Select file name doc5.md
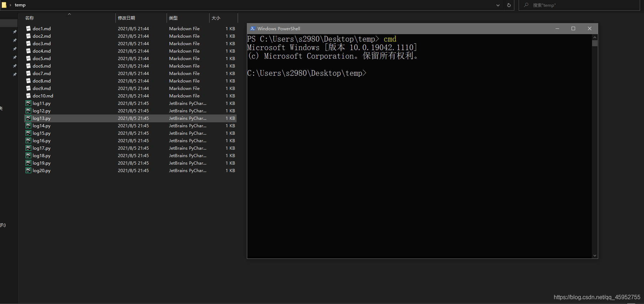 (42, 58)
